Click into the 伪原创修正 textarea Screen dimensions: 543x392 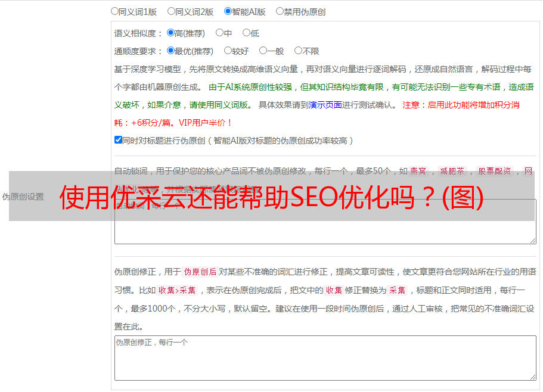click(x=325, y=358)
